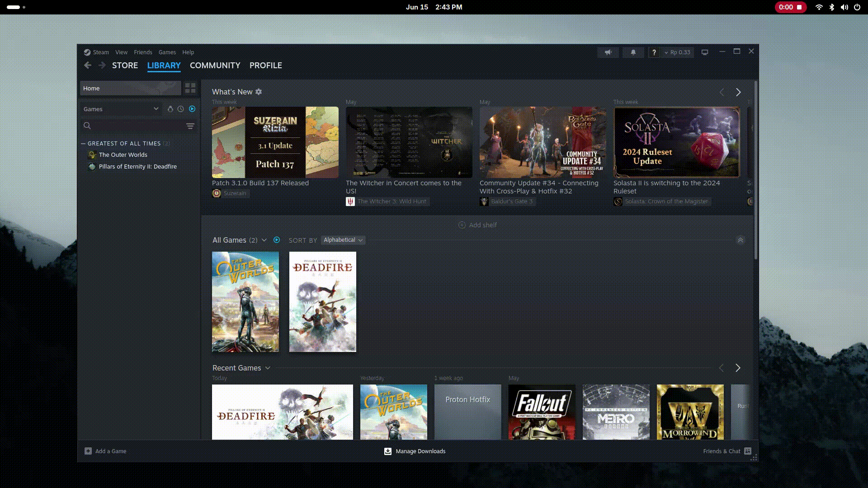Go back with the left arrow navigation icon
The width and height of the screenshot is (868, 488).
[x=88, y=66]
